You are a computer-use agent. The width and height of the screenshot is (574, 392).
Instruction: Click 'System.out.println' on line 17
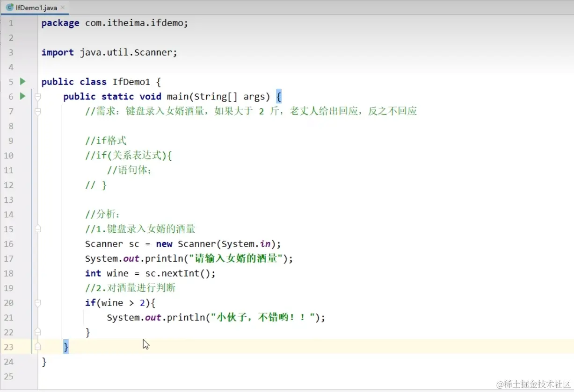click(134, 258)
